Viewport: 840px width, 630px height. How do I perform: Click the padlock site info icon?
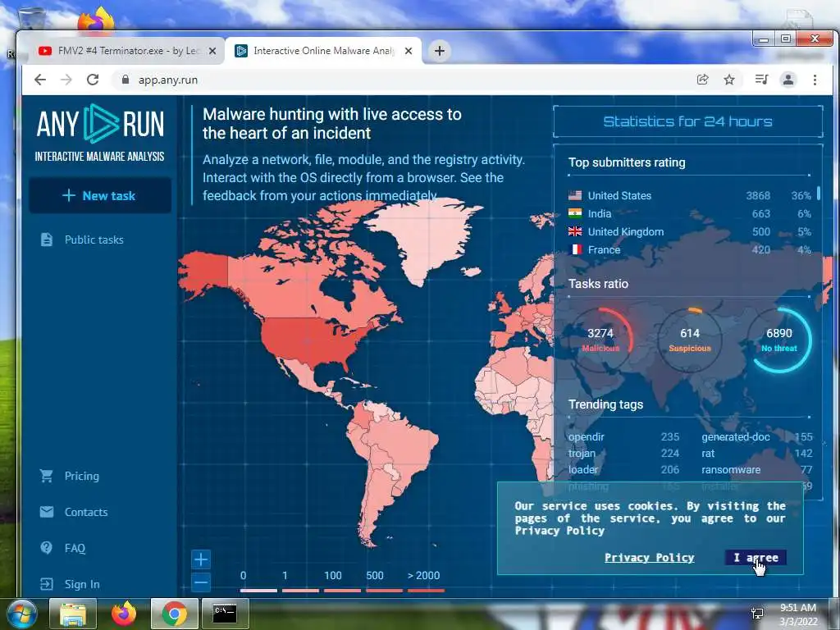[x=126, y=80]
